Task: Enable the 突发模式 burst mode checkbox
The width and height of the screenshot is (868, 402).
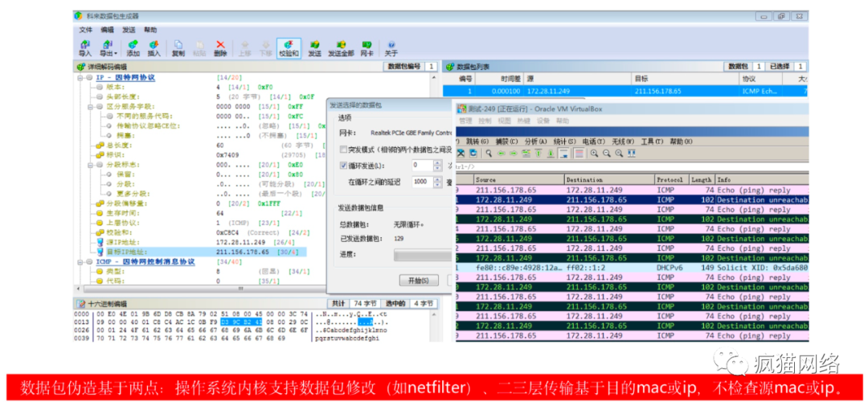Action: [344, 150]
